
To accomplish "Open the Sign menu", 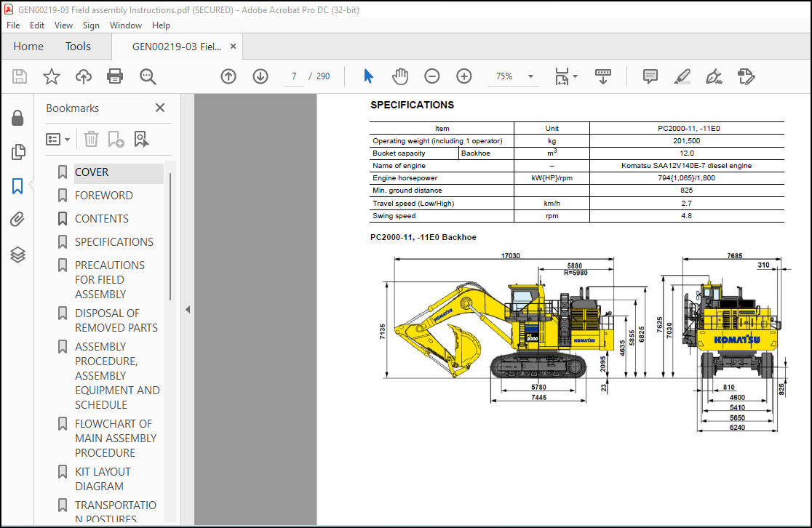I will pyautogui.click(x=91, y=25).
